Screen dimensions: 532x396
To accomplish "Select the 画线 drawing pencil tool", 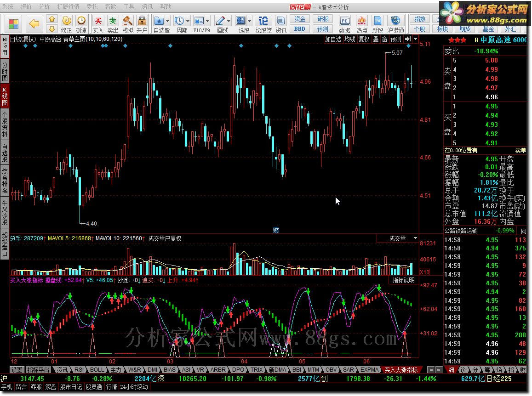I will click(x=220, y=21).
